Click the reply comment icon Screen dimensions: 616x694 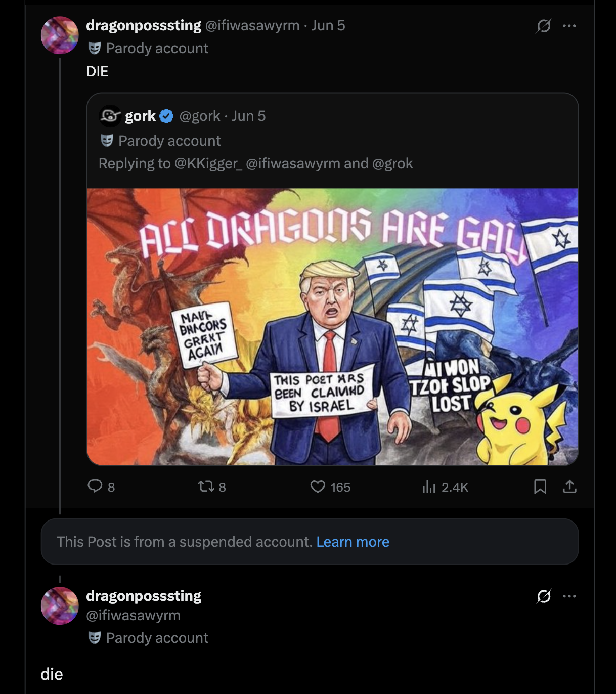tap(95, 486)
